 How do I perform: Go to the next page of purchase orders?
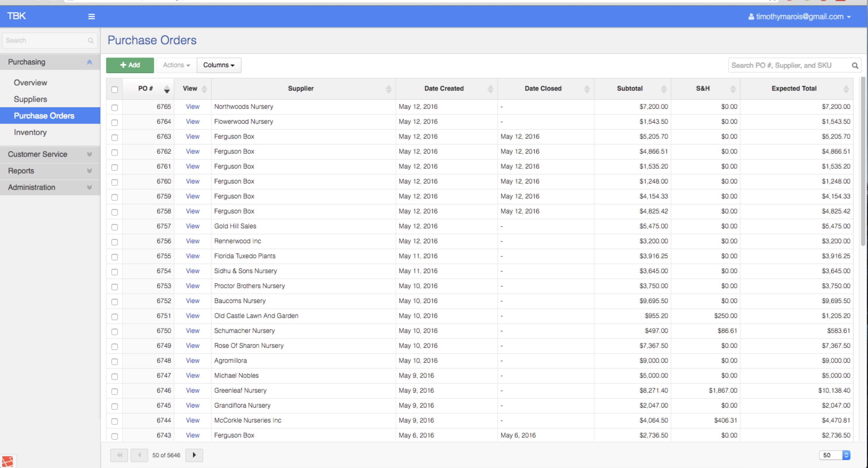tap(194, 455)
